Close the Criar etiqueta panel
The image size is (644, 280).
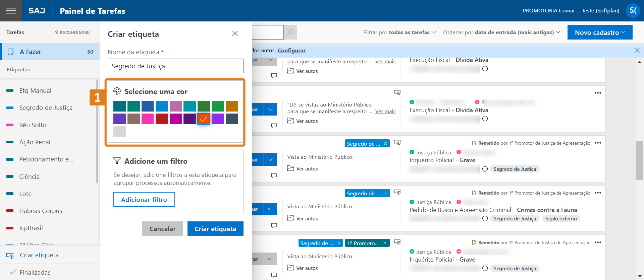click(x=235, y=33)
